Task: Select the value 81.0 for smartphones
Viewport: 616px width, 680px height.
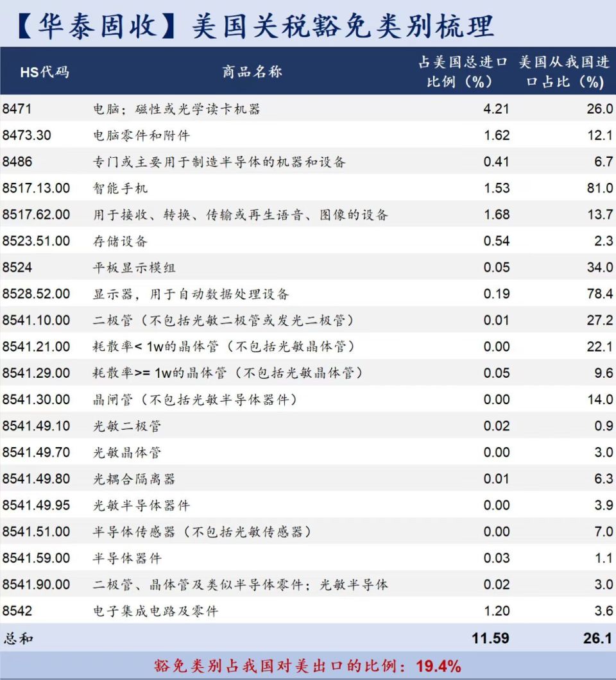Action: [x=597, y=189]
